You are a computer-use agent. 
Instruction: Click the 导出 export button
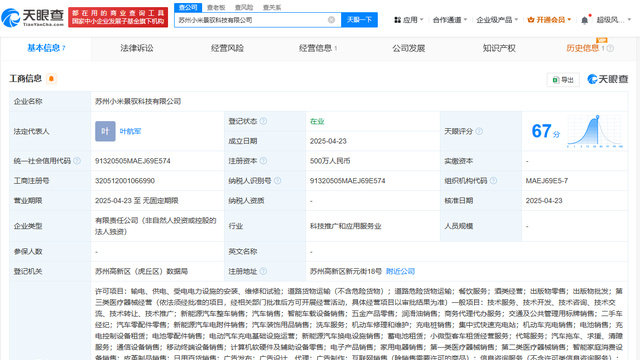563,80
